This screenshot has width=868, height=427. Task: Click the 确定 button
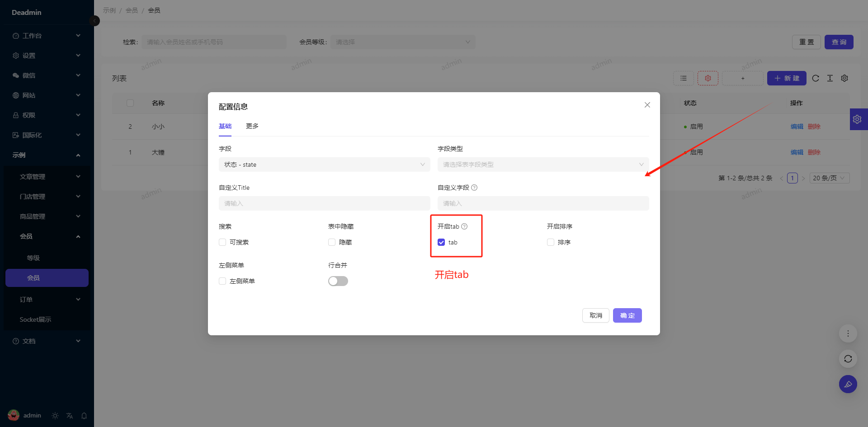pyautogui.click(x=627, y=315)
